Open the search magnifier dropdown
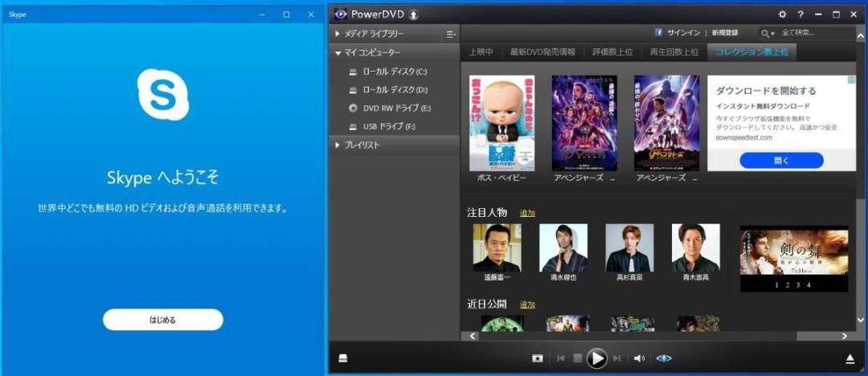The image size is (868, 376). [x=768, y=34]
